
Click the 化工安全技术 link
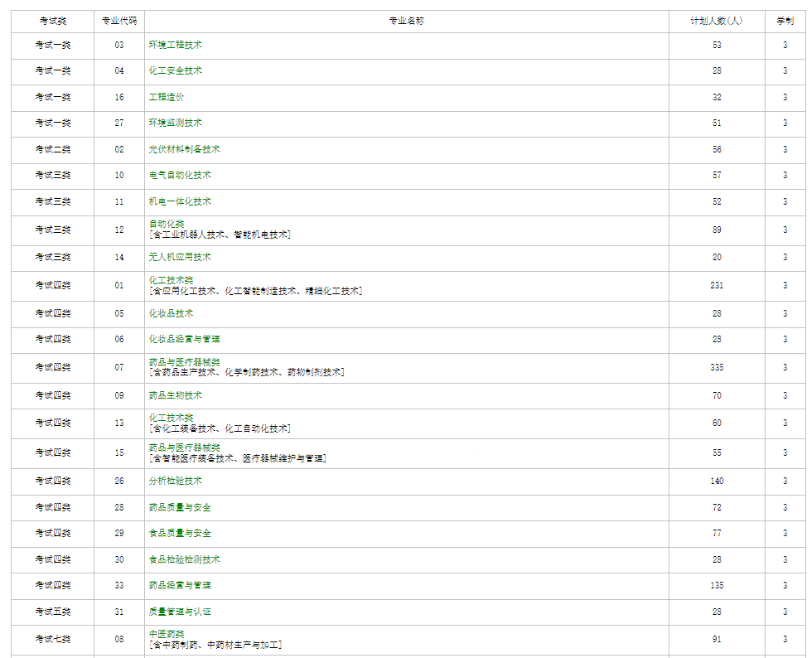point(175,70)
